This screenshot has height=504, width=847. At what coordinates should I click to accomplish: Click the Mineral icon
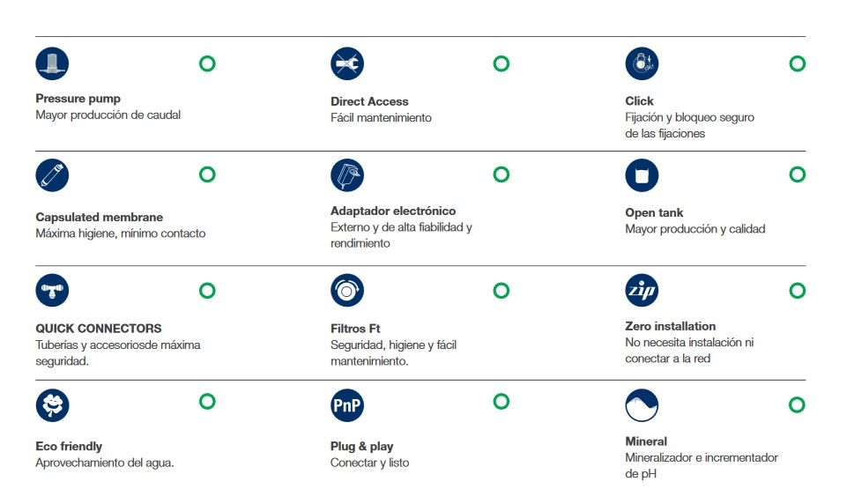pyautogui.click(x=642, y=405)
